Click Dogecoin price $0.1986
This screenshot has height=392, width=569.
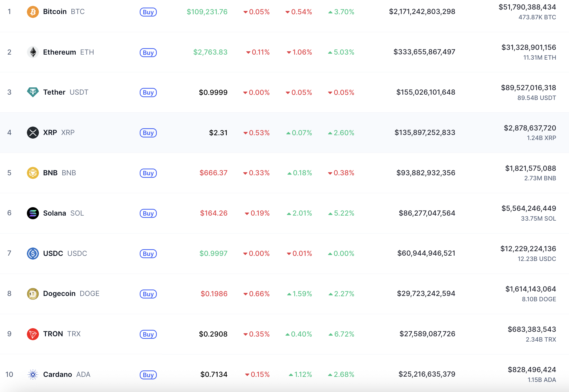(214, 294)
